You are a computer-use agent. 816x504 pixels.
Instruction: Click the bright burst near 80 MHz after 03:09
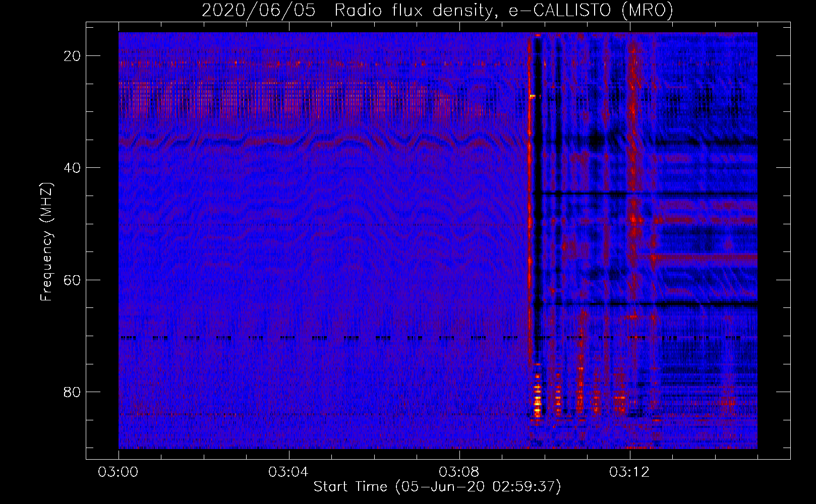[x=538, y=396]
